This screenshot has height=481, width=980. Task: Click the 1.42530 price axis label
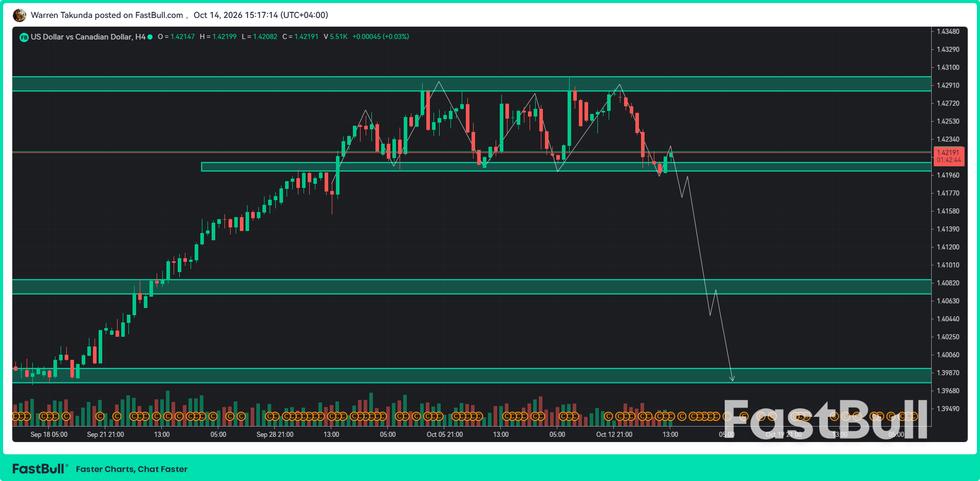tap(948, 121)
